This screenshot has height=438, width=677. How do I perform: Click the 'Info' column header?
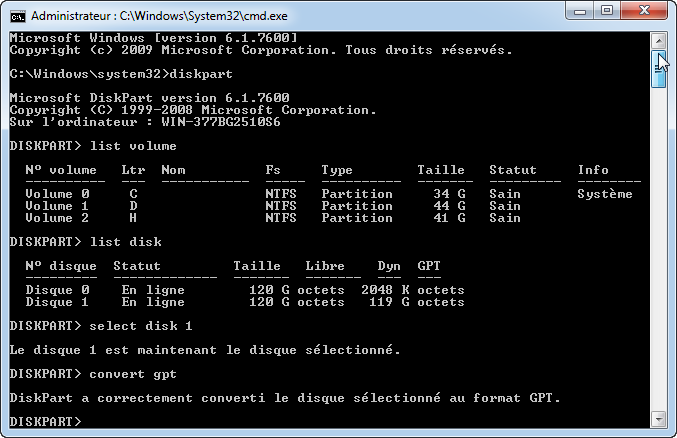tap(593, 170)
